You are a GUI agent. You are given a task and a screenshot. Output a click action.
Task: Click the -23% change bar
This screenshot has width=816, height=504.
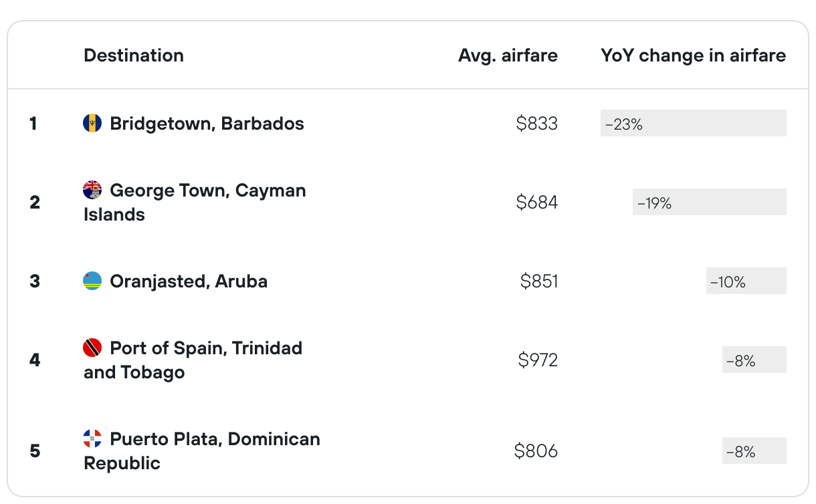[x=694, y=123]
